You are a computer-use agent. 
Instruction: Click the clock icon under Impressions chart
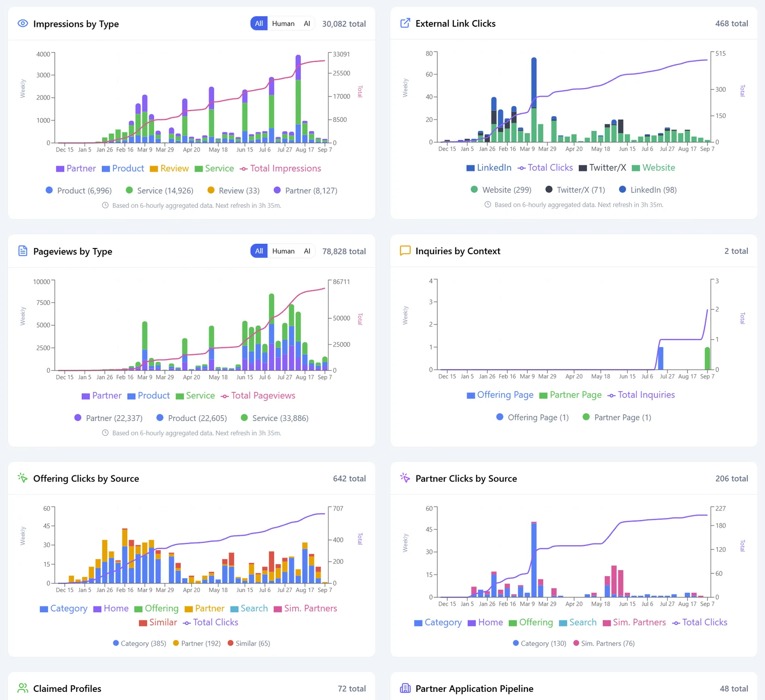[105, 205]
